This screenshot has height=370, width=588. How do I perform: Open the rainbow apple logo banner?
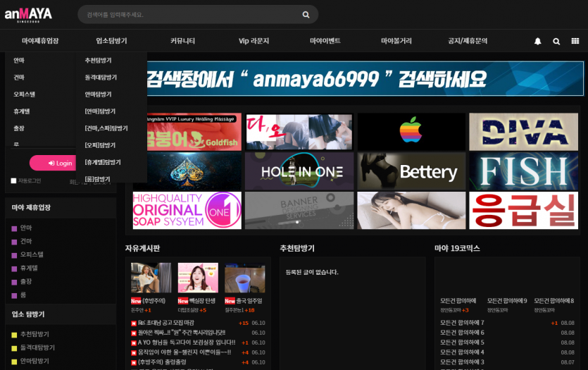click(x=411, y=132)
